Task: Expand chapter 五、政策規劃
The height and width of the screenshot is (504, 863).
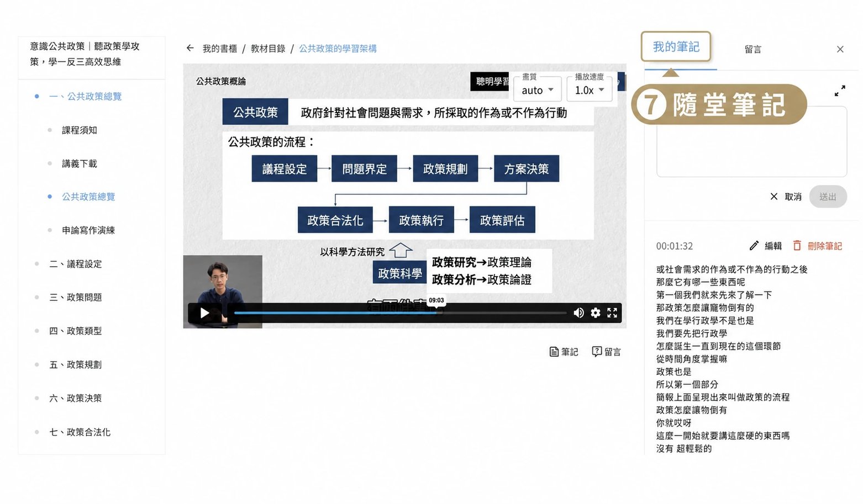Action: pyautogui.click(x=76, y=364)
